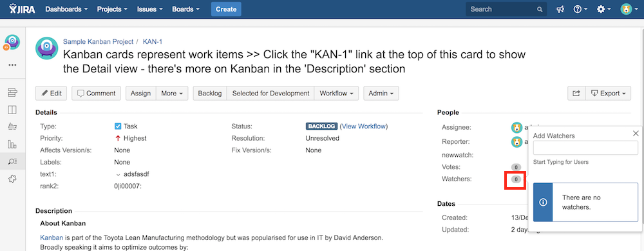The image size is (644, 251).
Task: Close the Add Watchers popup
Action: coord(636,134)
